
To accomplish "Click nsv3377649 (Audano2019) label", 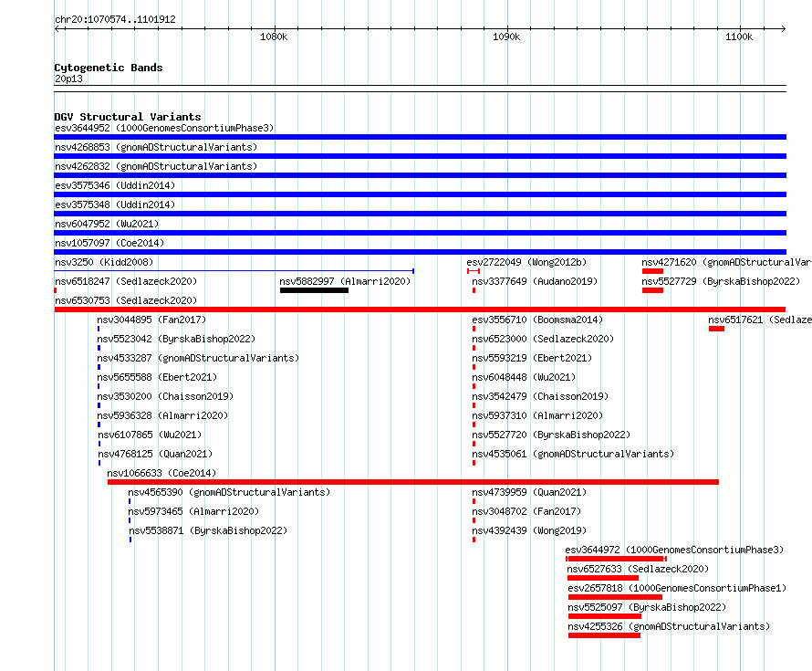I will click(x=535, y=281).
